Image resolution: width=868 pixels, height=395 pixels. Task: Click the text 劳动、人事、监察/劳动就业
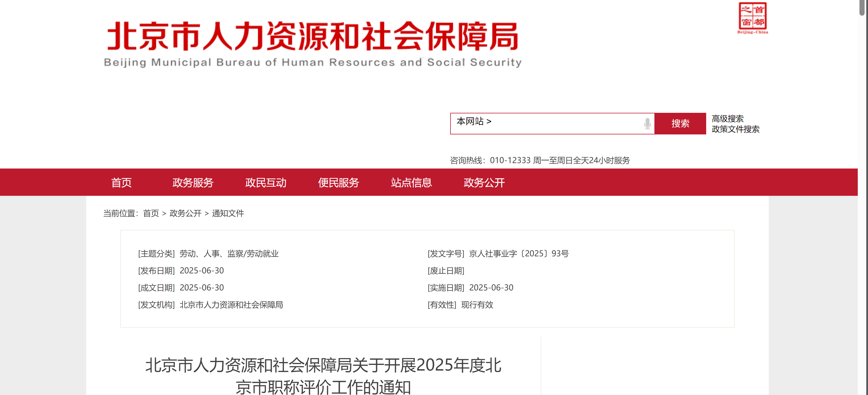tap(229, 253)
